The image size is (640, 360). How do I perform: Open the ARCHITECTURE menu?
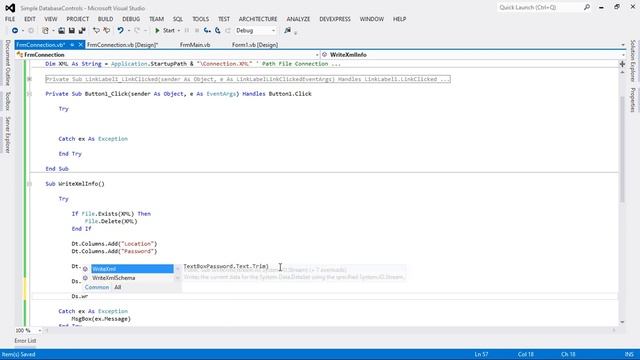(258, 19)
